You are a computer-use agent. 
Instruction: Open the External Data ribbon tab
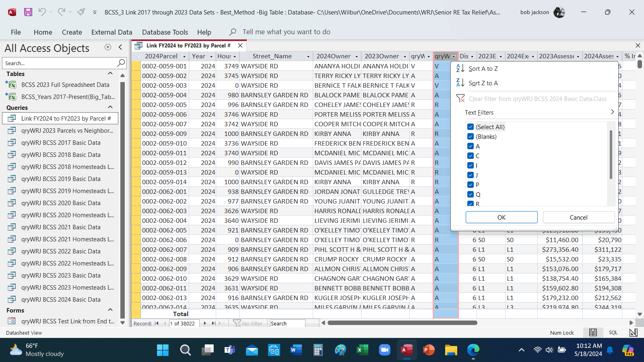(112, 32)
